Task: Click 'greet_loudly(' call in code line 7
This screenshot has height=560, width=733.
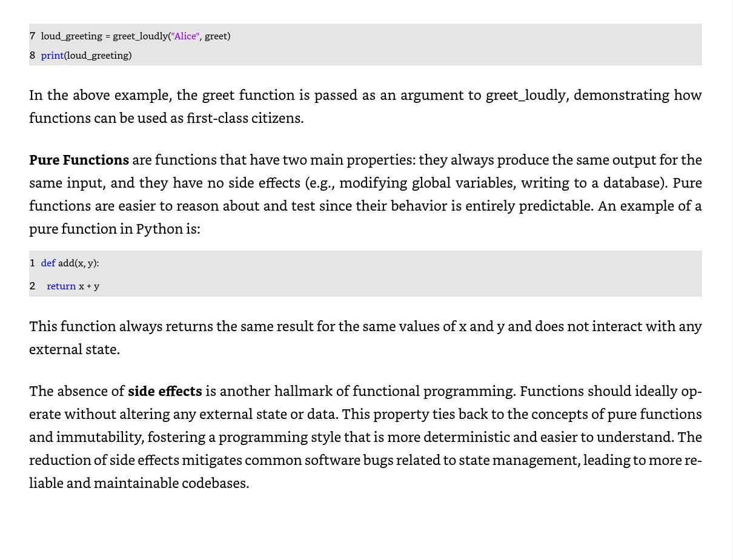Action: coord(142,36)
